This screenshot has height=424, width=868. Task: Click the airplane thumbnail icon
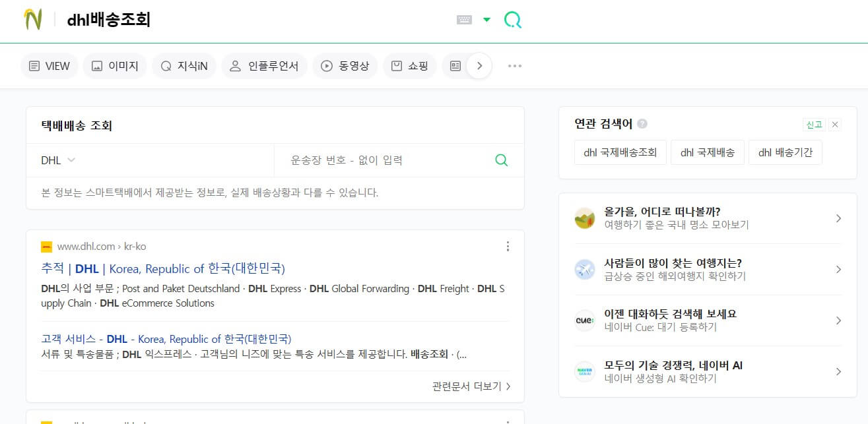pyautogui.click(x=585, y=269)
